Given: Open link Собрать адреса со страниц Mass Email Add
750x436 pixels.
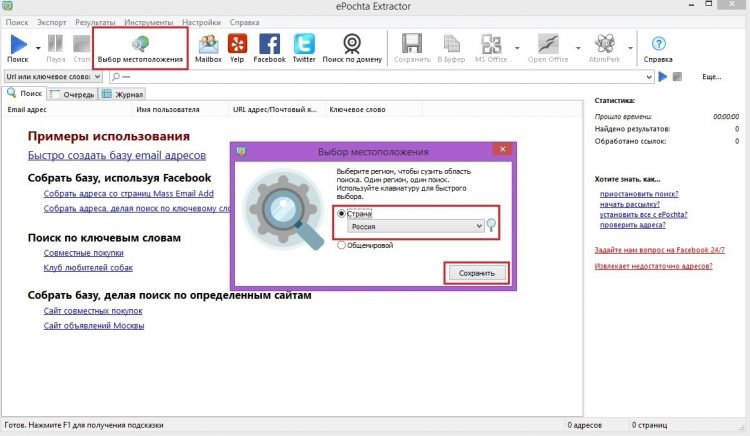Looking at the screenshot, I should pos(129,194).
